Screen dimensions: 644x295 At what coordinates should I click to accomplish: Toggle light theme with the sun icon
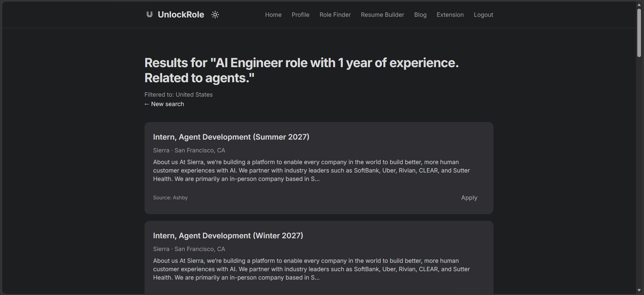click(x=215, y=14)
